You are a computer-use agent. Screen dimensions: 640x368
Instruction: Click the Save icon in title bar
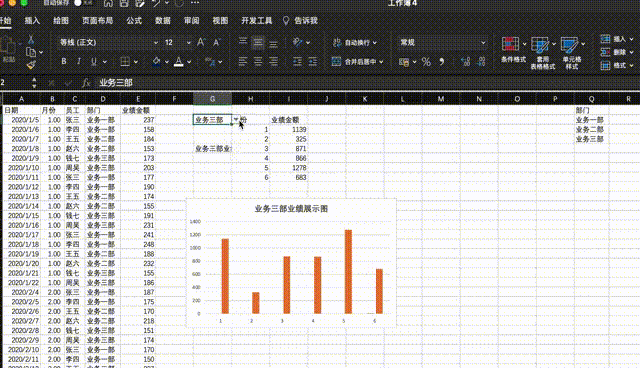124,3
